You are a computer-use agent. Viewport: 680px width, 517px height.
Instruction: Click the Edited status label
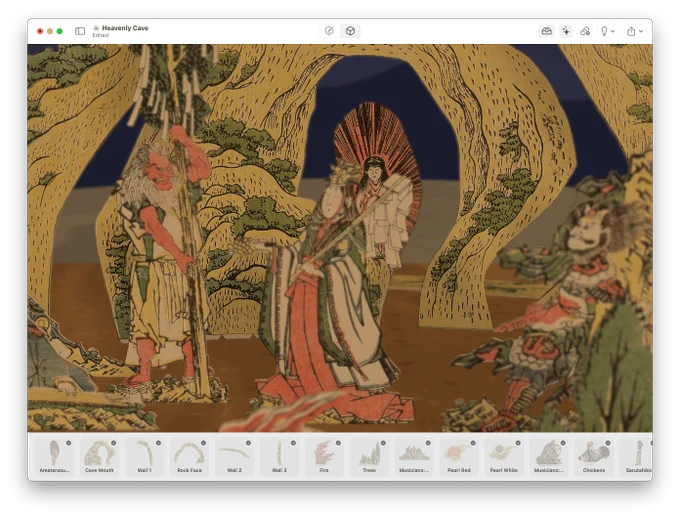pos(100,35)
